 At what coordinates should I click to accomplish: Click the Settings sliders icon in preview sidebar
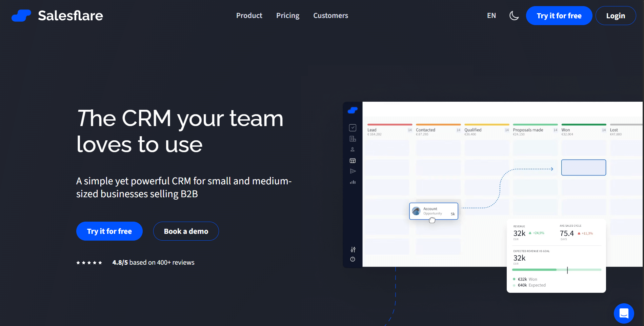(353, 249)
